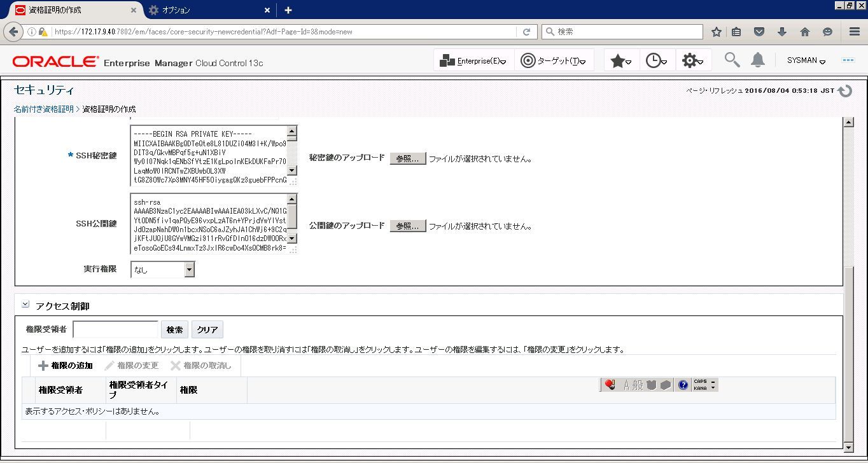Screen dimensions: 868x463
Task: Click 参照 button for 秘密鍵のアップロード
Action: (x=408, y=159)
